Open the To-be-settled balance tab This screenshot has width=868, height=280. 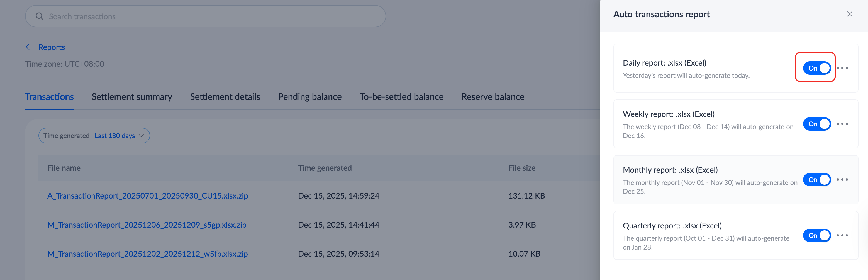point(401,97)
